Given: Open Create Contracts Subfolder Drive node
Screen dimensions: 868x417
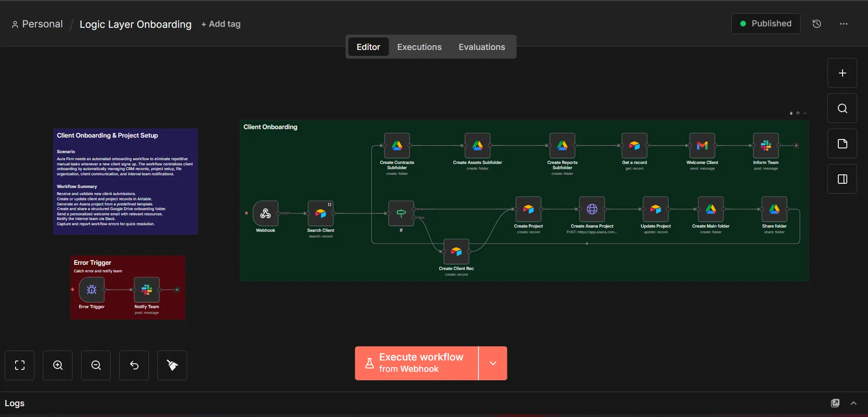Looking at the screenshot, I should tap(397, 146).
